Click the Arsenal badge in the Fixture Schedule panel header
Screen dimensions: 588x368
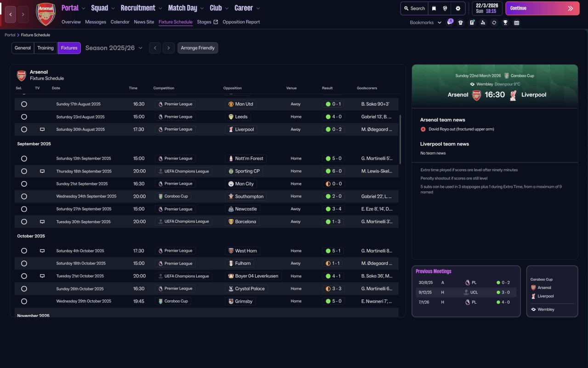pos(22,75)
